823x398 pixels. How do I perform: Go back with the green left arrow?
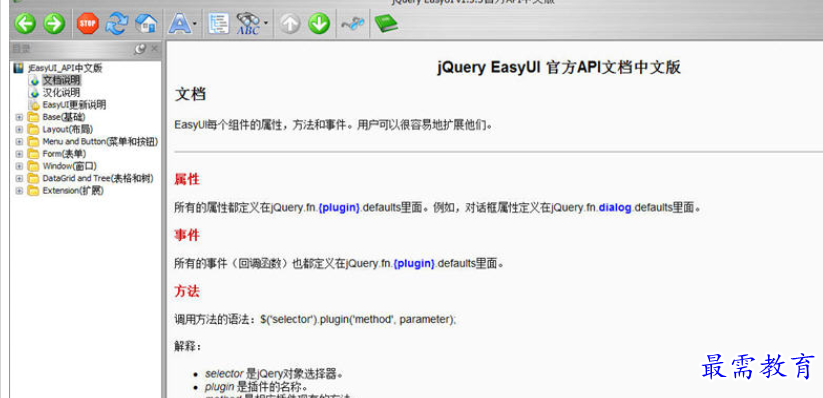click(x=25, y=23)
